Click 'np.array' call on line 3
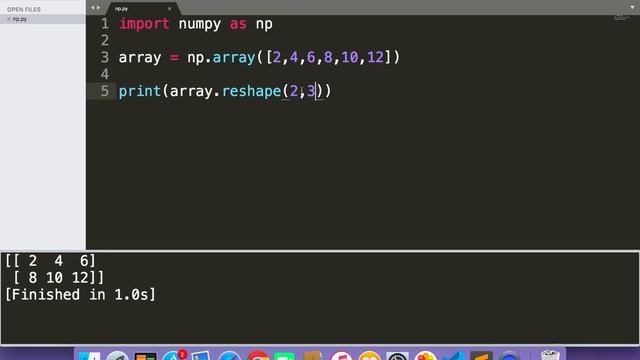The height and width of the screenshot is (360, 640). tap(221, 58)
